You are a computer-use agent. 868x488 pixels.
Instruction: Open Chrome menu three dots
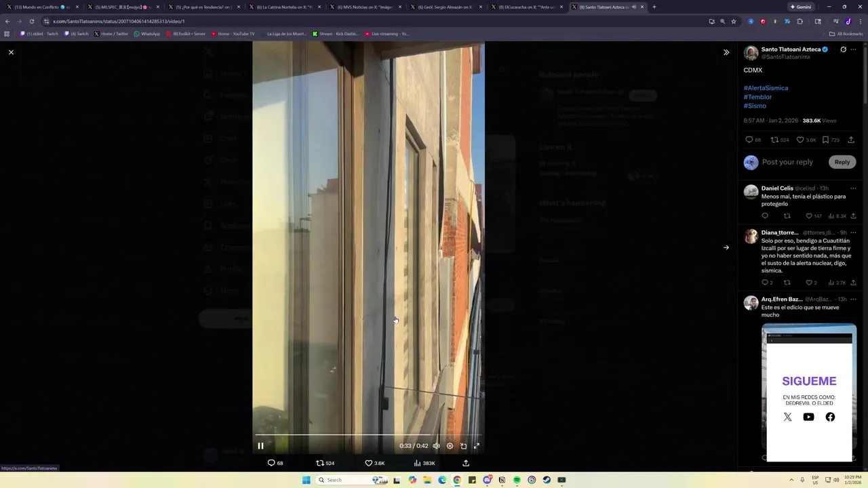[x=860, y=21]
